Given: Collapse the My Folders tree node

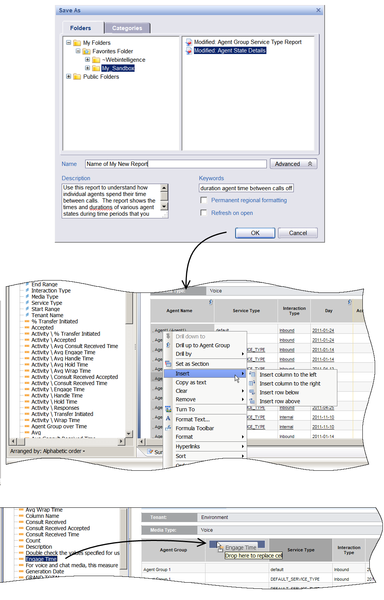Looking at the screenshot, I should pyautogui.click(x=68, y=42).
